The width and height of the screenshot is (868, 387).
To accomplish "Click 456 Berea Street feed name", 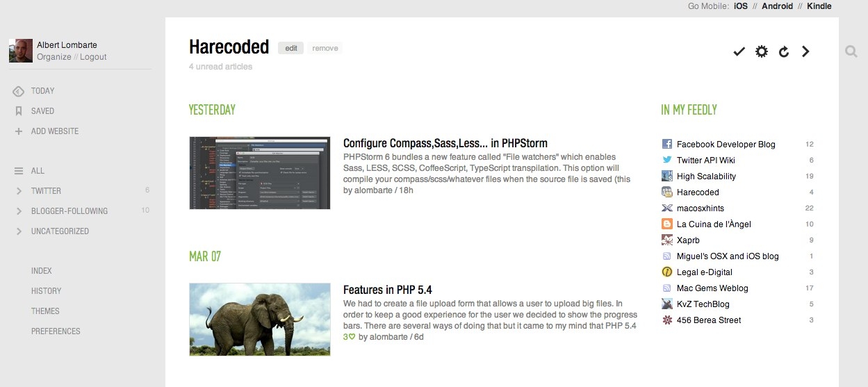I will click(x=709, y=320).
